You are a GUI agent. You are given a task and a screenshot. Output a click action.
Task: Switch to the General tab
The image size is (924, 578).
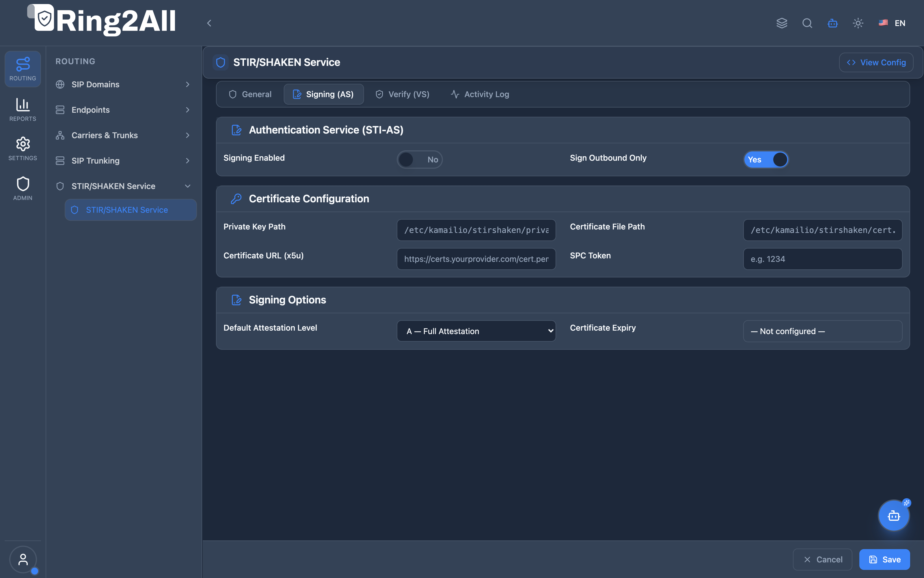point(250,95)
